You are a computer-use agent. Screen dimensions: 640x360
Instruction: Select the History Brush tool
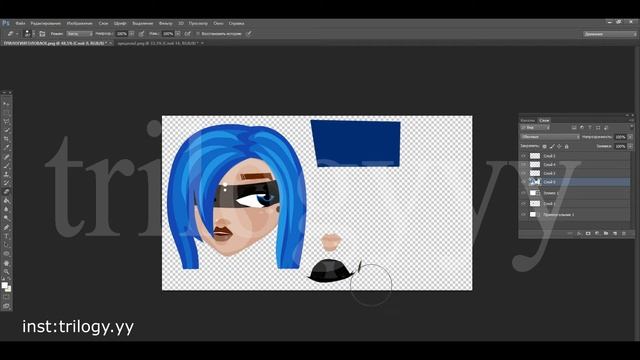pyautogui.click(x=7, y=183)
